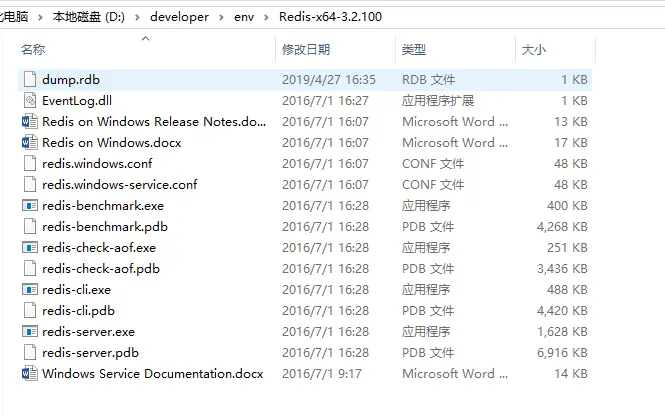Click the redis-server.exe application icon
Screen dimensions: 665x416
pos(30,332)
